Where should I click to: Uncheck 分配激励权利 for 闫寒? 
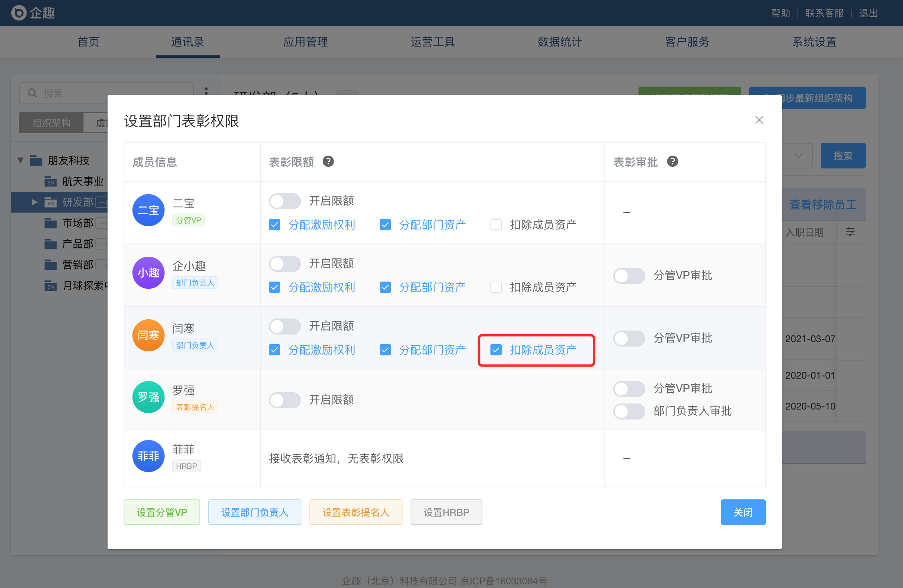coord(275,350)
